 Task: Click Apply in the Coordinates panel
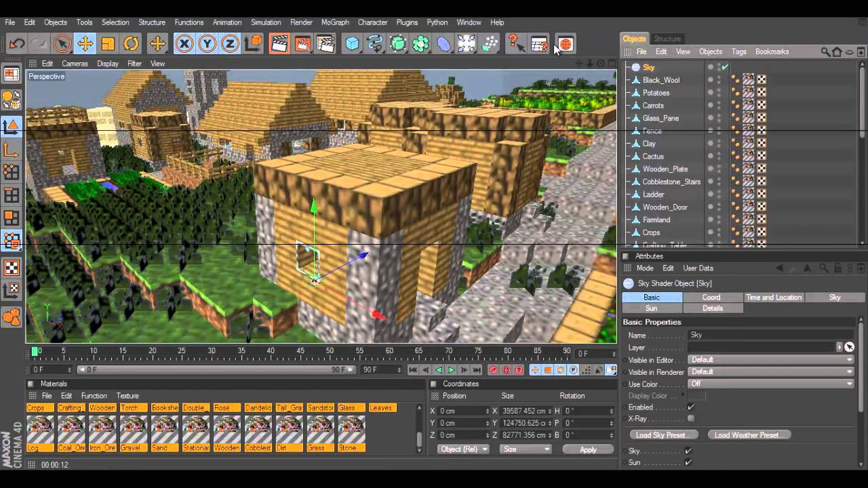pos(588,449)
